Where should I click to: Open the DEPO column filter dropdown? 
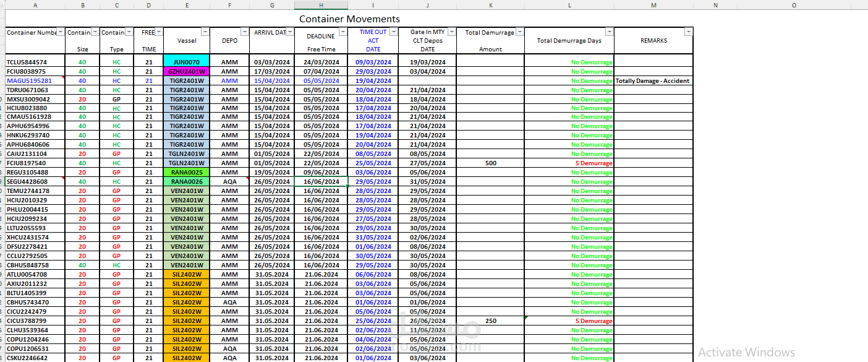tap(245, 32)
